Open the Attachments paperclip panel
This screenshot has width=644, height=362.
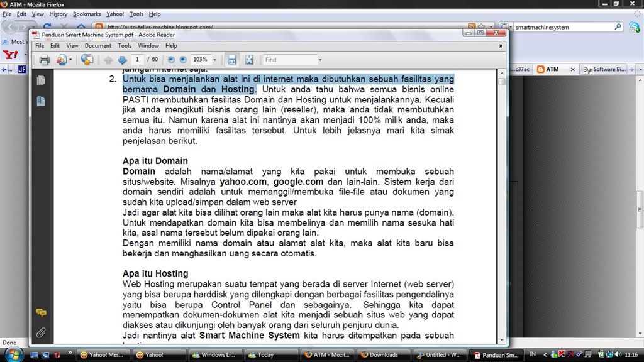(41, 332)
